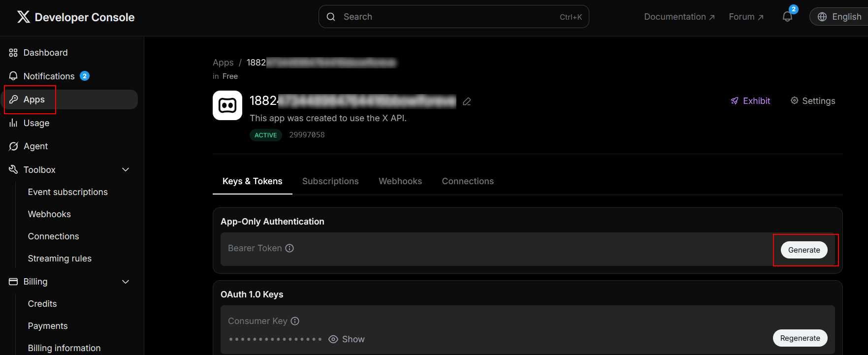Screen dimensions: 868x355
Task: Click the Settings link for the app
Action: pyautogui.click(x=813, y=101)
